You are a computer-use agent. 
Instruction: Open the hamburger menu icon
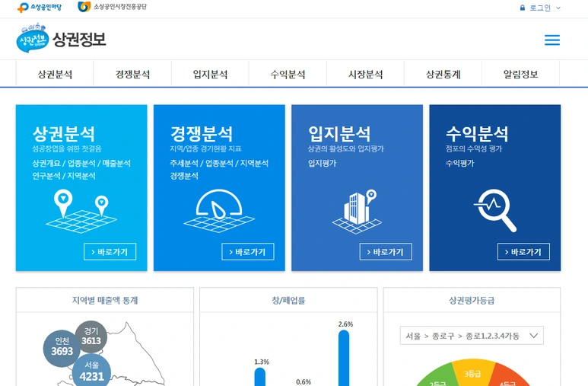tap(552, 40)
